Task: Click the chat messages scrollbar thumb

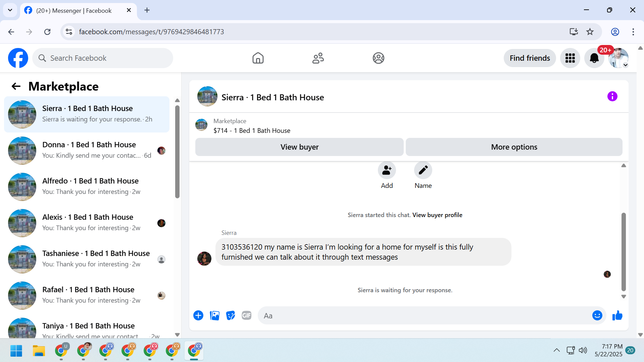Action: (x=624, y=252)
